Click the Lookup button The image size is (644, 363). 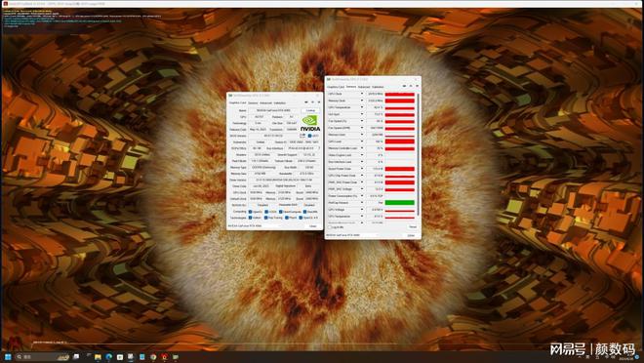(x=311, y=110)
